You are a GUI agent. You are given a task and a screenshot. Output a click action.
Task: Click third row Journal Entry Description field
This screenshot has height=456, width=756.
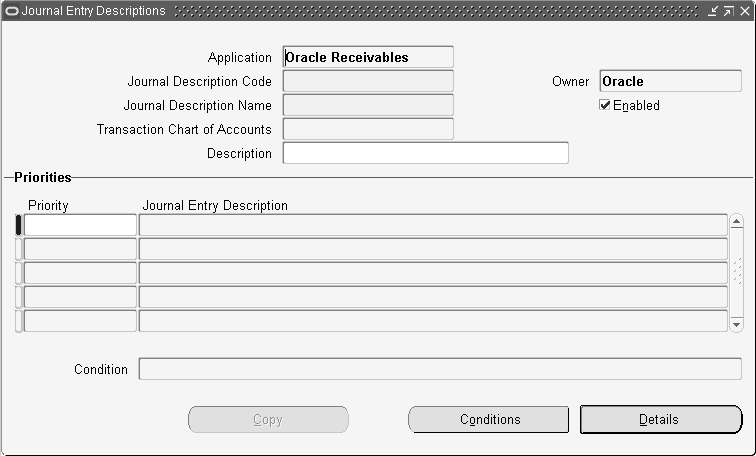click(x=433, y=273)
